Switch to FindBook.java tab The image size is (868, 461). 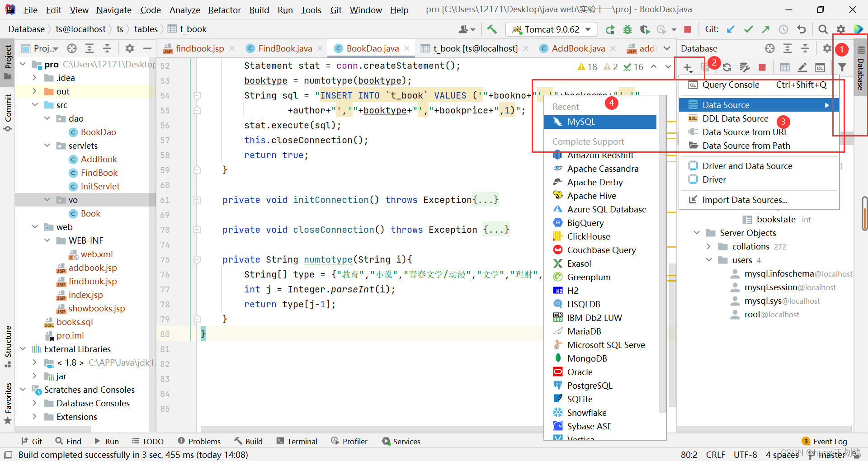tap(285, 48)
